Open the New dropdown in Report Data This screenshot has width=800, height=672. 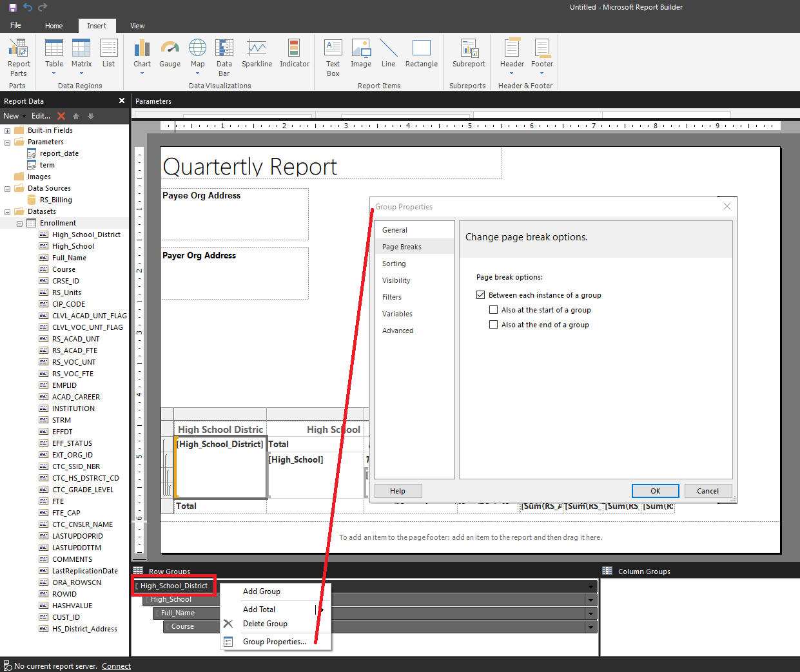tap(14, 116)
